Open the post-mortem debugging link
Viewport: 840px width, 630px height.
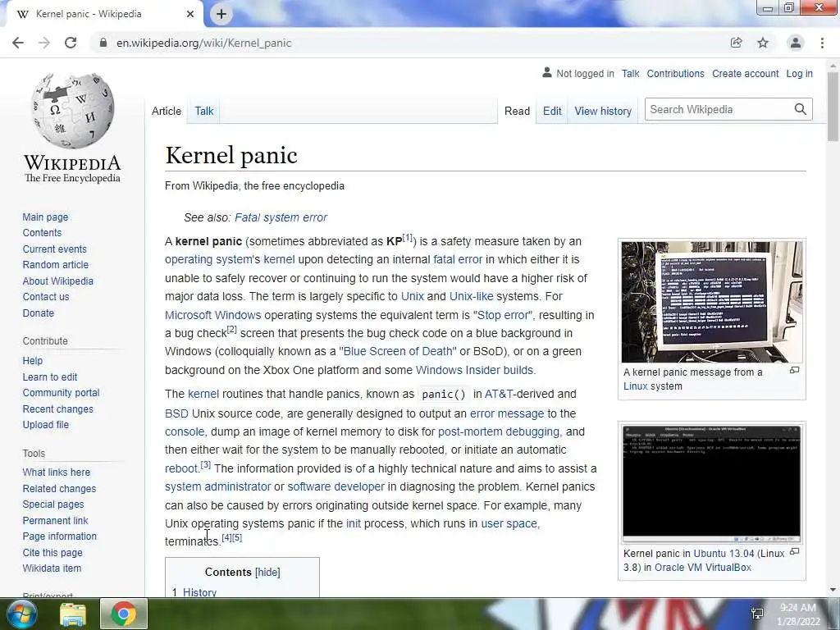tap(499, 431)
